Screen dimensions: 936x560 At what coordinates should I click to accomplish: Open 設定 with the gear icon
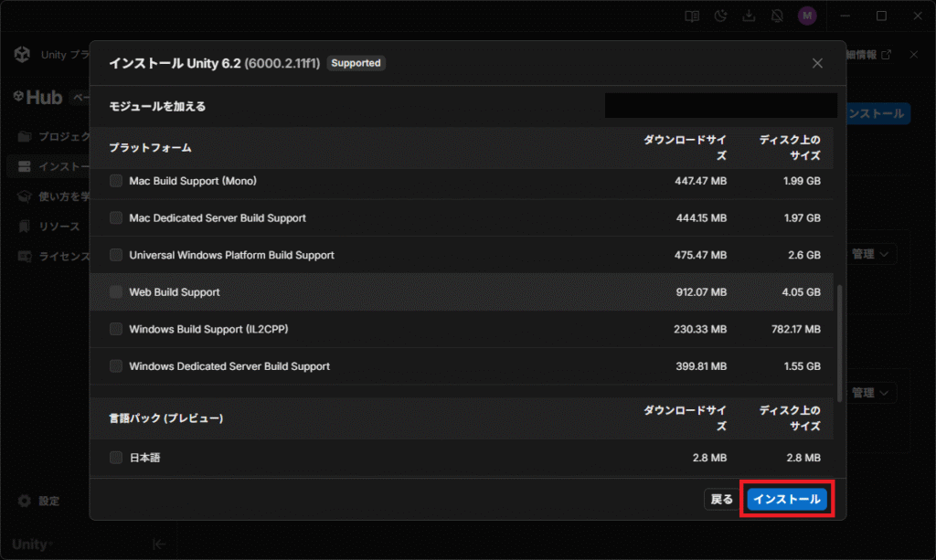pos(25,501)
